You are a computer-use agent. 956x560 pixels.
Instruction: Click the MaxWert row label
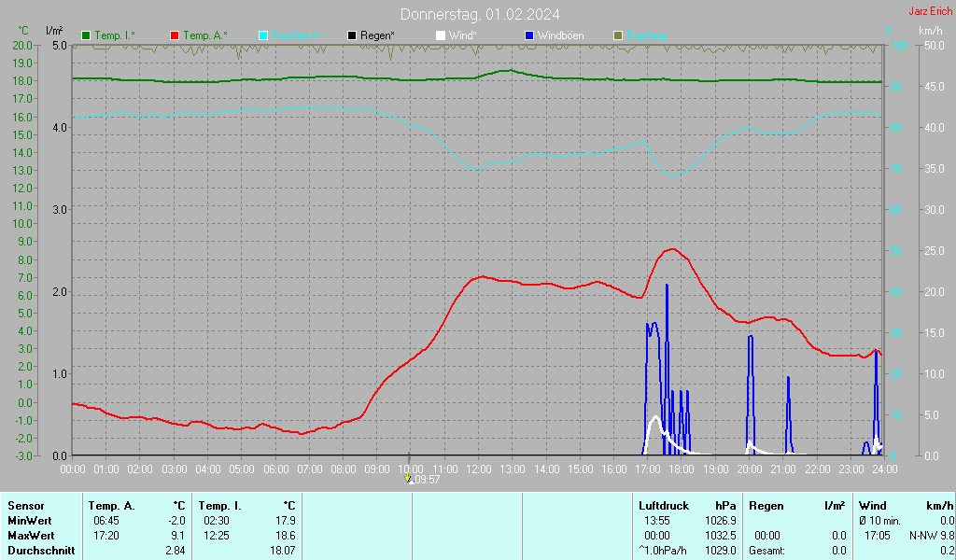coord(31,536)
